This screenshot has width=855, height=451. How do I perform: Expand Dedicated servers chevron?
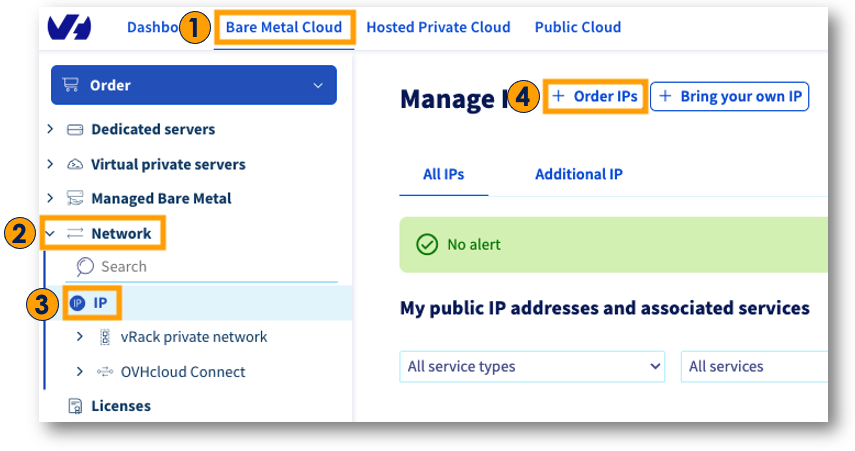[x=50, y=129]
